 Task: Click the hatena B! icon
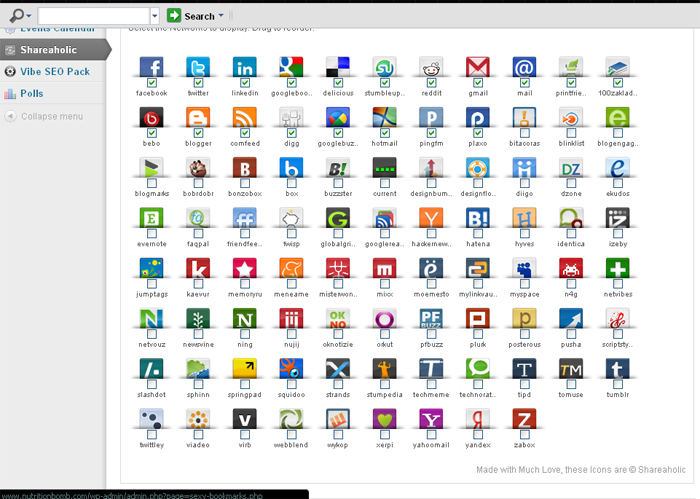click(x=478, y=218)
